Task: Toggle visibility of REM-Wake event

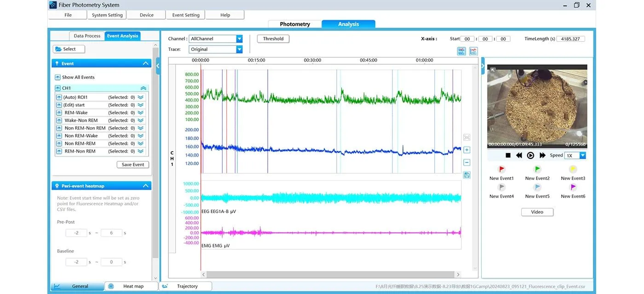Action: pyautogui.click(x=59, y=113)
